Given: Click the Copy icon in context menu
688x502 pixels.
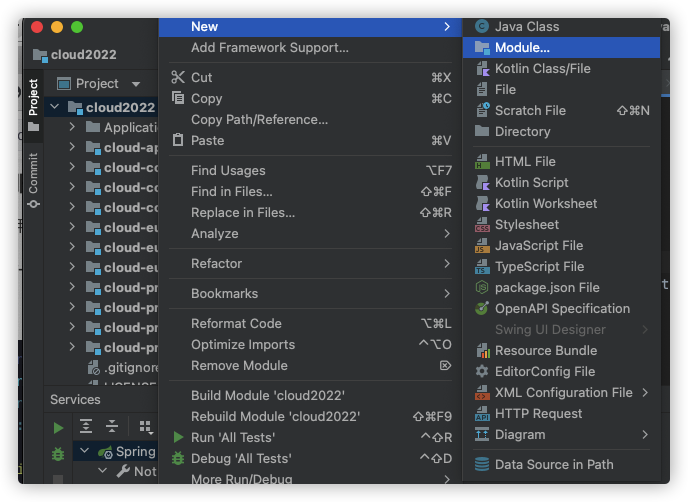Looking at the screenshot, I should pos(178,98).
